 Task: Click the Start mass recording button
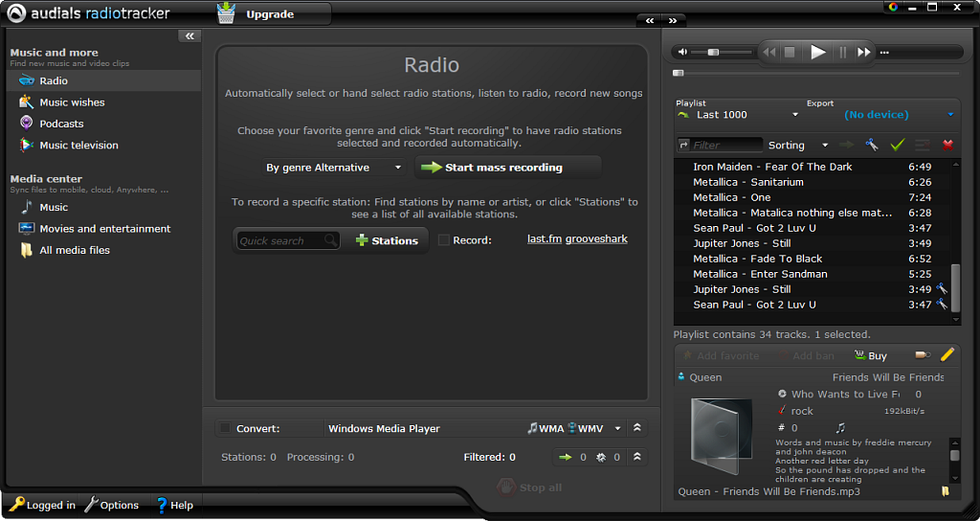pyautogui.click(x=507, y=168)
